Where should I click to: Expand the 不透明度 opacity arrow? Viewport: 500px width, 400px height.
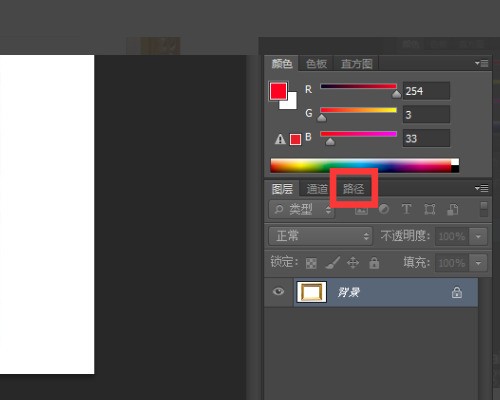[478, 236]
